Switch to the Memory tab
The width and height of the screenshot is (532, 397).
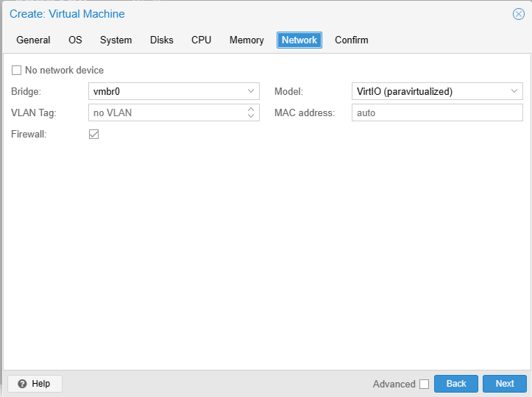coord(247,40)
